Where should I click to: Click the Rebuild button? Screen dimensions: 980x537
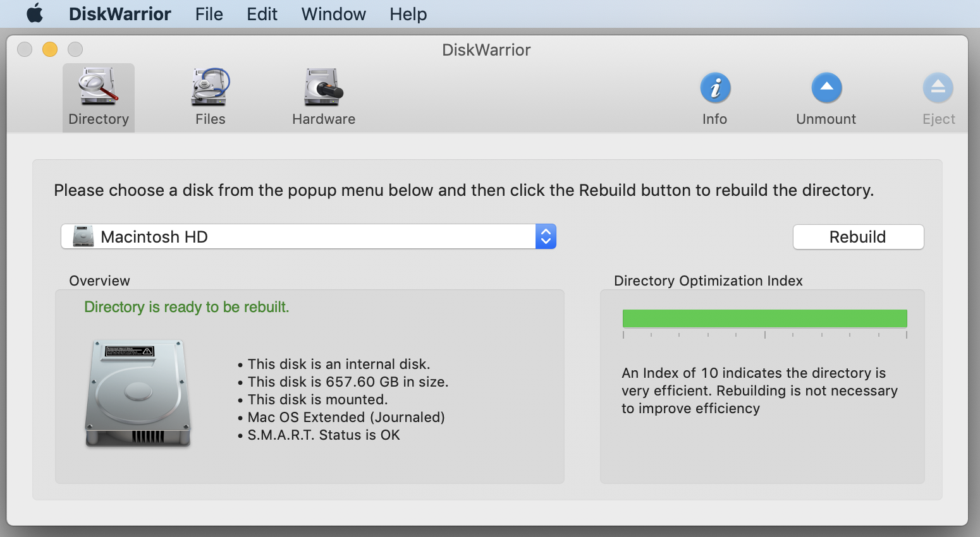point(858,237)
